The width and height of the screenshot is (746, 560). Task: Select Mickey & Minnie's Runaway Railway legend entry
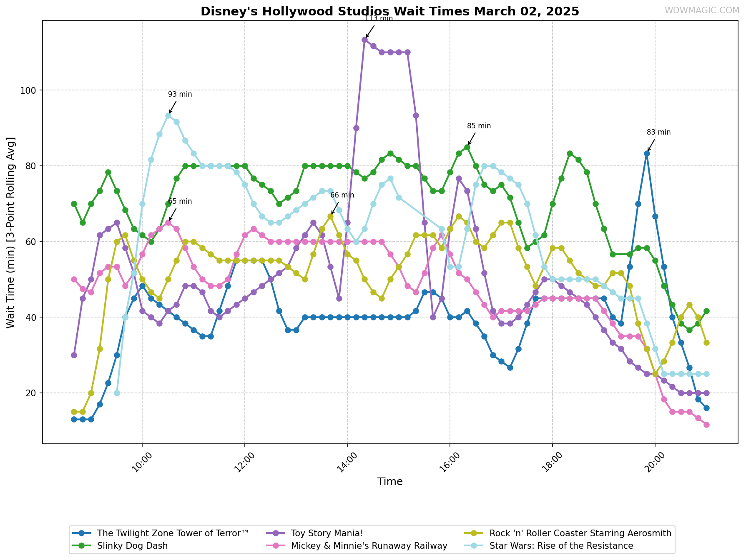pyautogui.click(x=357, y=546)
